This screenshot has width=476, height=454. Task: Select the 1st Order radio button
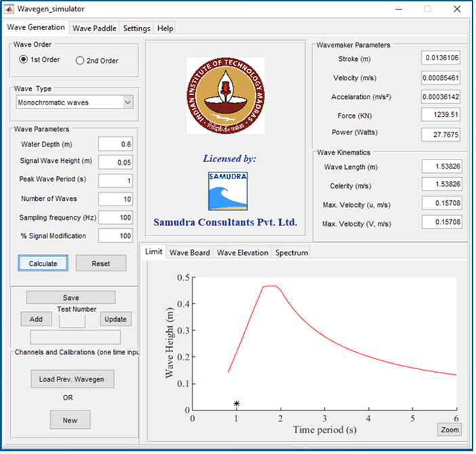point(24,60)
